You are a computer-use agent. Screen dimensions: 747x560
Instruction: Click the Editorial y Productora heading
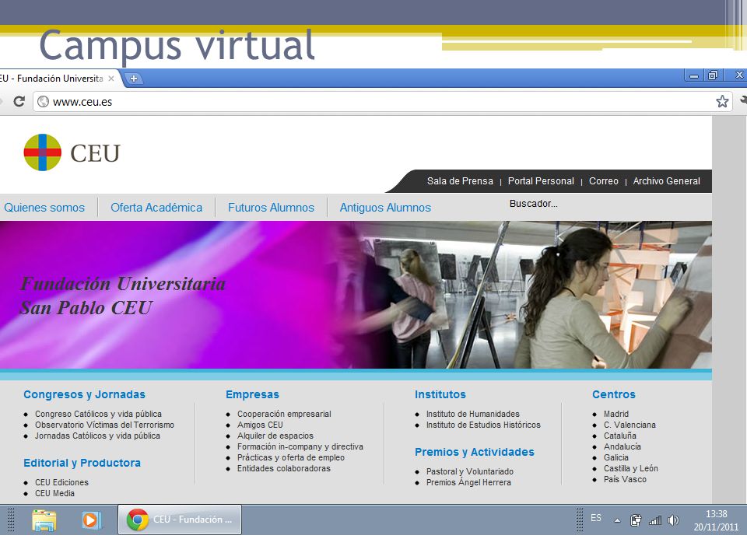(x=82, y=463)
